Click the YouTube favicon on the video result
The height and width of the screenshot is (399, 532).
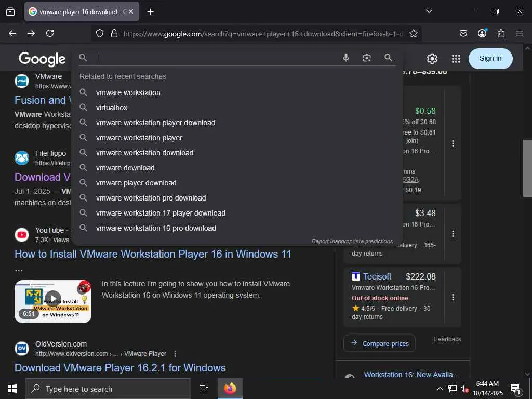(22, 235)
